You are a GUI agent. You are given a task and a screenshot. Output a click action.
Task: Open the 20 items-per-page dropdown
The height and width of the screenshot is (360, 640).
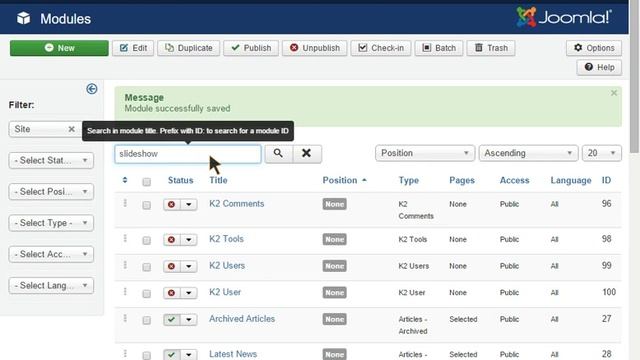point(602,153)
